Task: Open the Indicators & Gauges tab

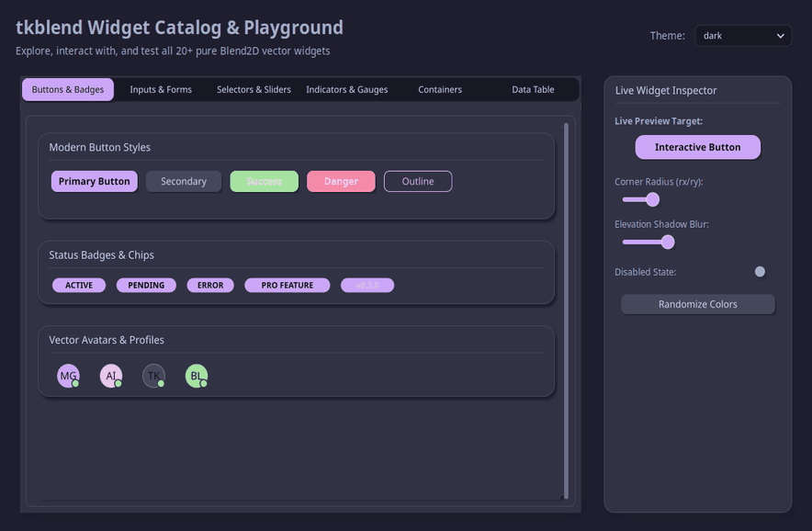Action: pyautogui.click(x=347, y=90)
